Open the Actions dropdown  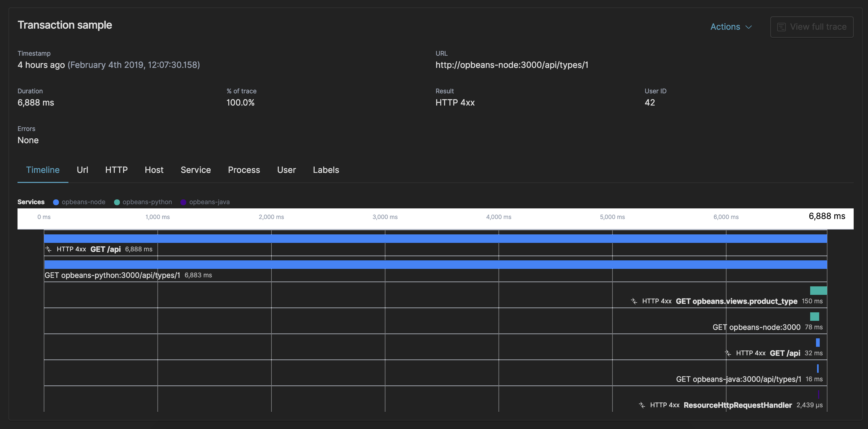(731, 27)
